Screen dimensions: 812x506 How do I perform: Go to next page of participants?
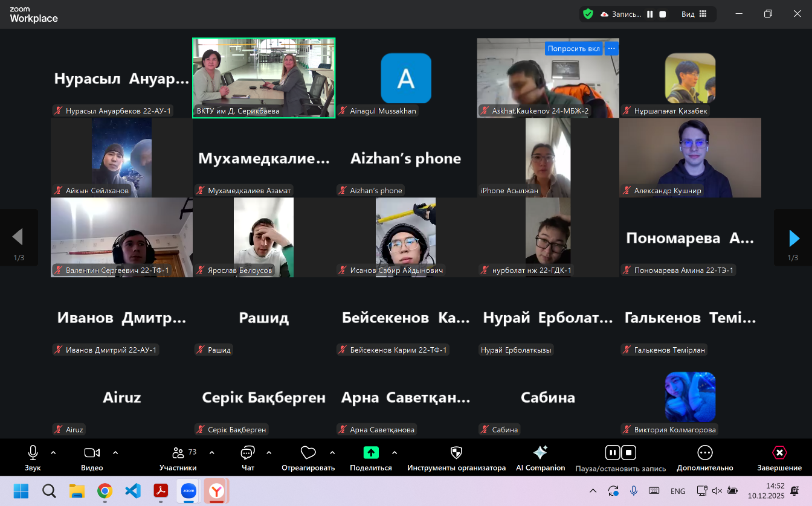click(794, 238)
